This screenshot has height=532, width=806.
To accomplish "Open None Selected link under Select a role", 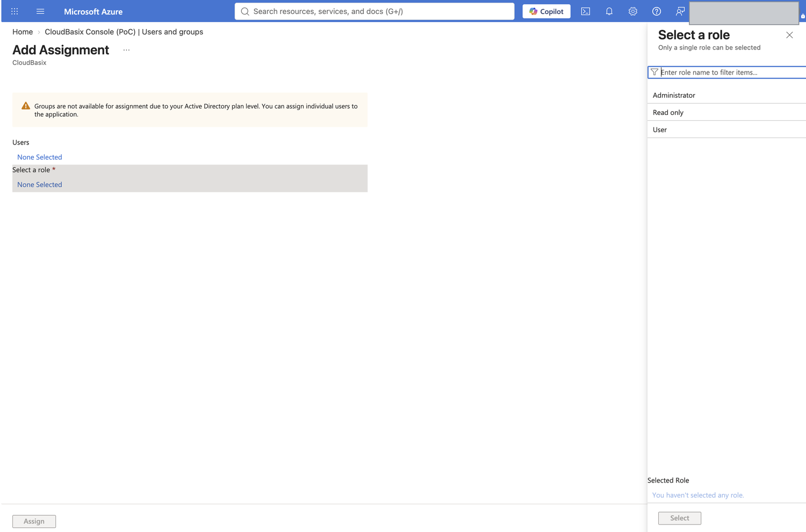I will pos(40,184).
